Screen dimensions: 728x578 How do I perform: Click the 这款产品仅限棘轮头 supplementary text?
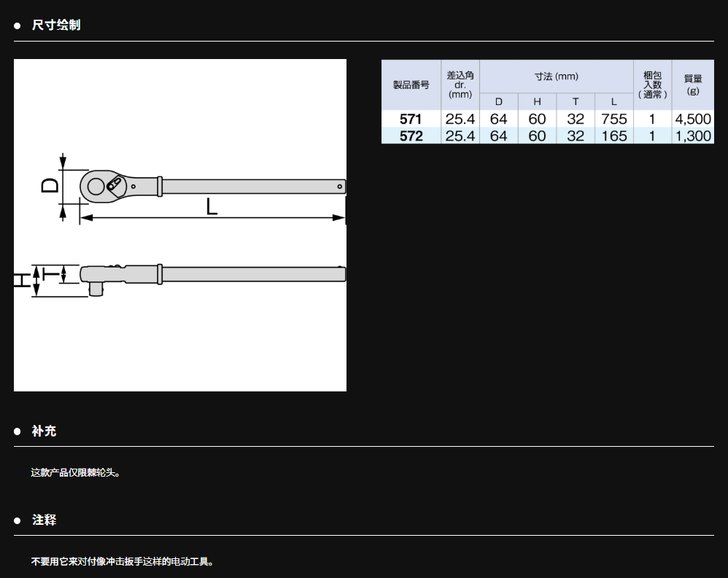point(75,472)
